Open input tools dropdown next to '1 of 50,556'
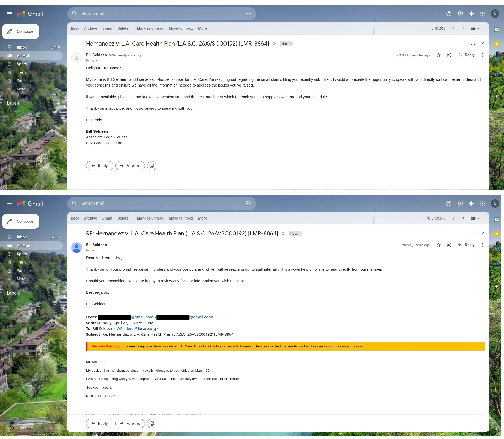 pyautogui.click(x=478, y=28)
